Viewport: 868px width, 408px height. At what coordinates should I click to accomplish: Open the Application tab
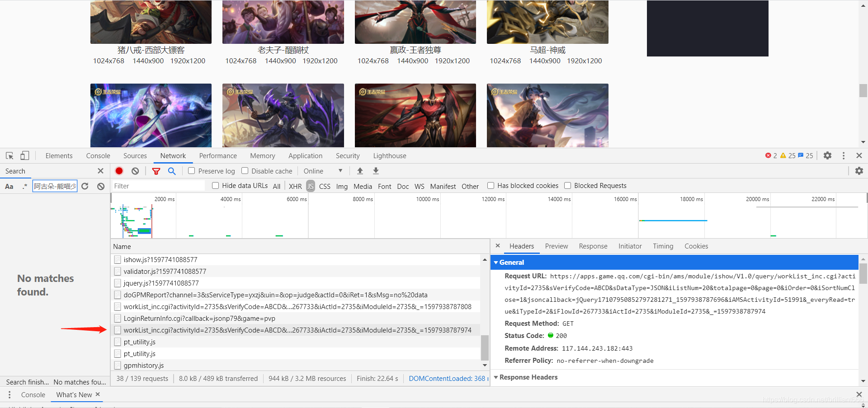(306, 155)
